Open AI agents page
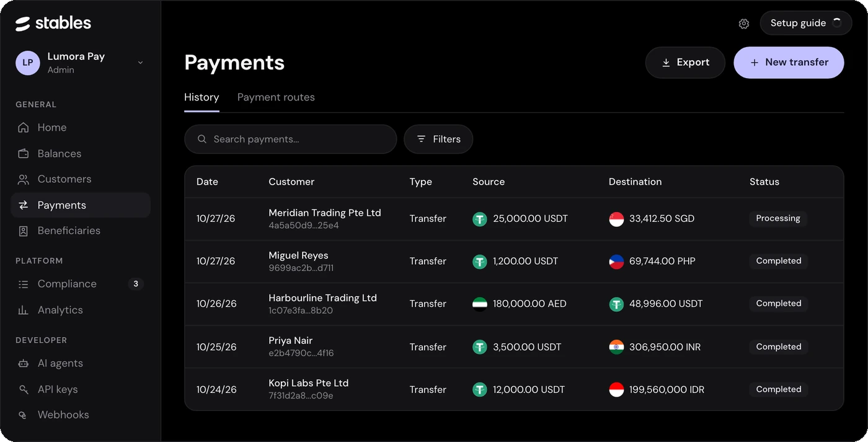Screen dimensions: 868x442 click(x=81, y=363)
